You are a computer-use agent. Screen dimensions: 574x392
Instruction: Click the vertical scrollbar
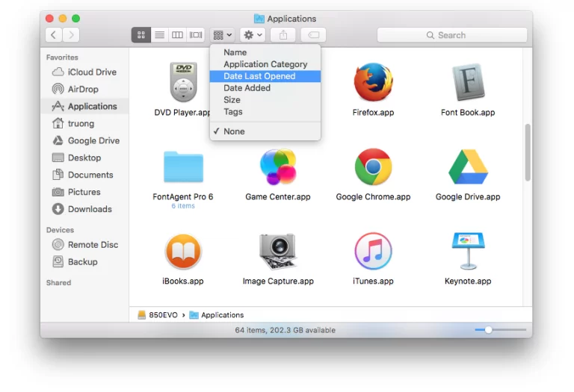528,152
